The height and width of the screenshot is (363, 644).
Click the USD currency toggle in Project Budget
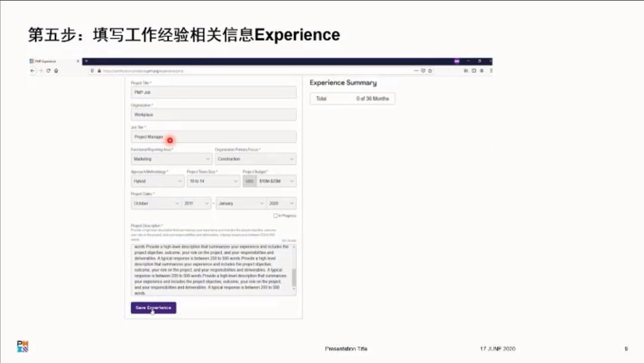click(249, 181)
